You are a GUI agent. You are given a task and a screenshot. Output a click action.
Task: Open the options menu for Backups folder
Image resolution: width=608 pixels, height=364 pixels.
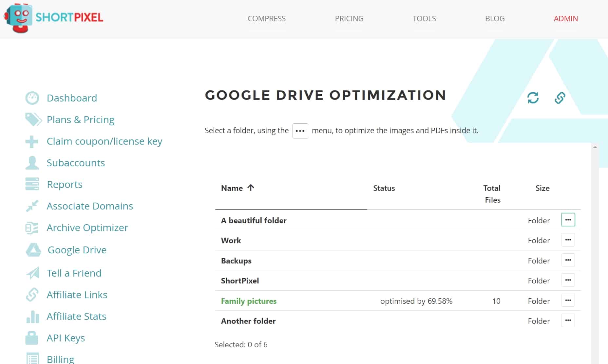(568, 260)
